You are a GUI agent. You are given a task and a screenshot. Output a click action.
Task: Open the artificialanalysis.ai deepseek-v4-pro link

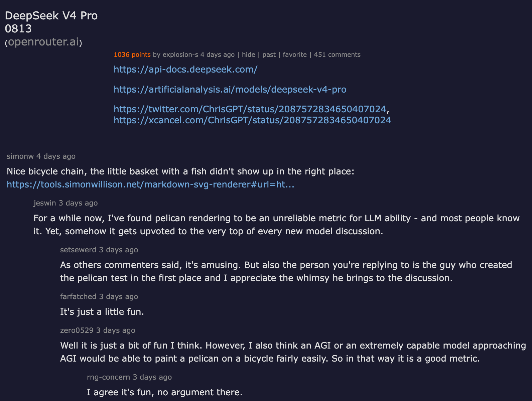click(230, 89)
